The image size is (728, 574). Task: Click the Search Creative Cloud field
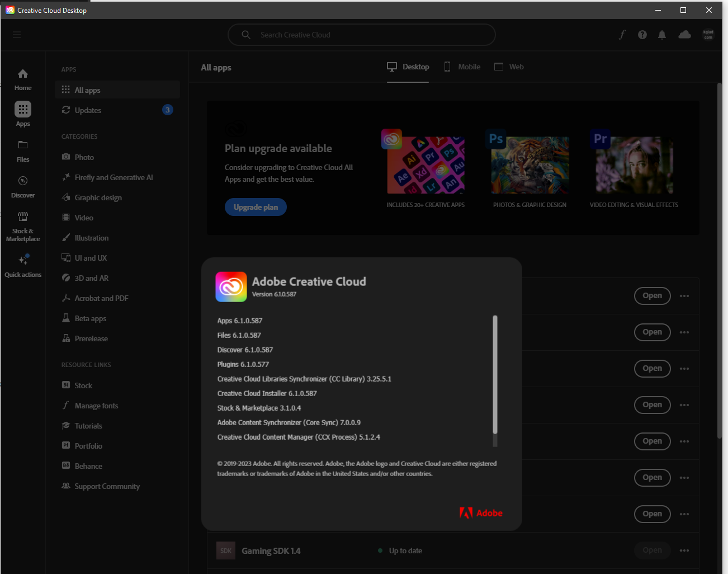[x=361, y=34]
